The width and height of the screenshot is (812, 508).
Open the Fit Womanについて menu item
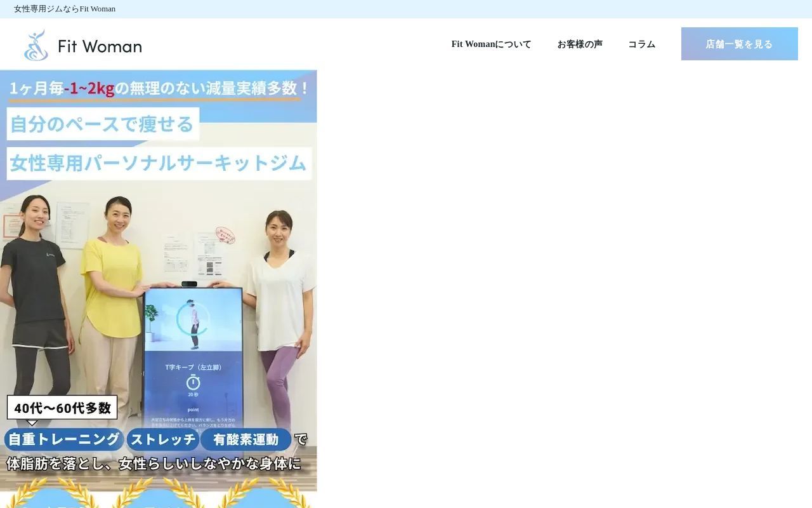point(491,44)
